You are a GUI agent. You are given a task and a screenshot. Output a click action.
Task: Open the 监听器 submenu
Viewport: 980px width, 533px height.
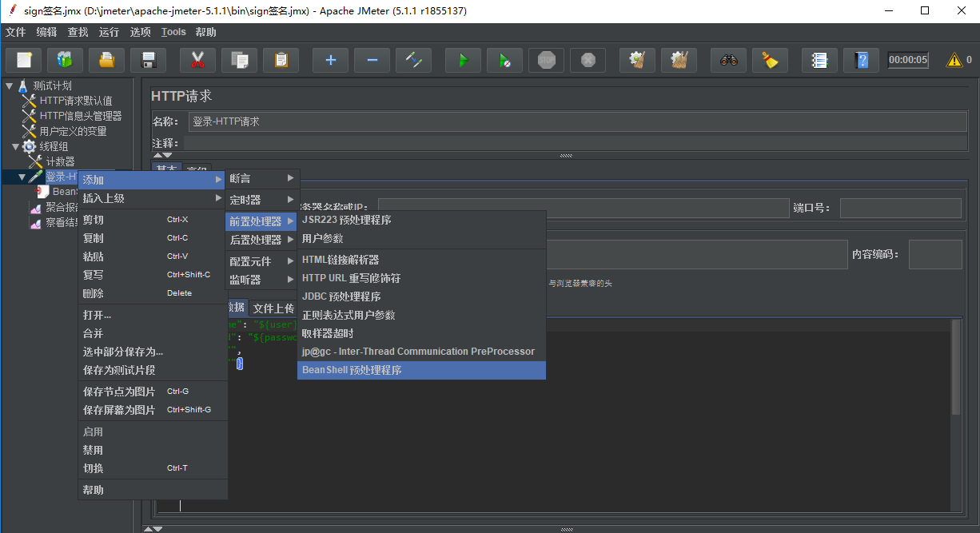click(x=262, y=280)
